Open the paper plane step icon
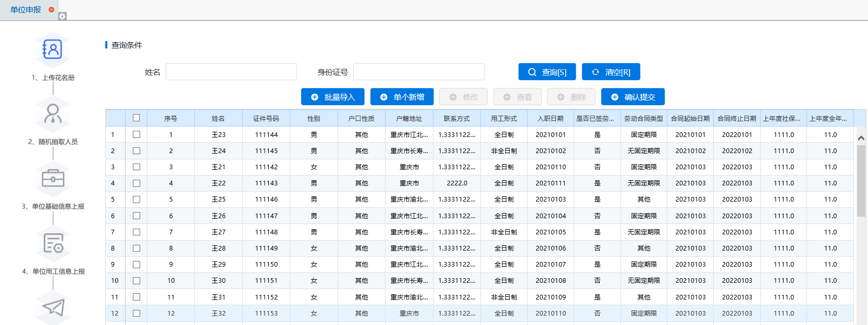The height and width of the screenshot is (325, 868). click(x=53, y=307)
